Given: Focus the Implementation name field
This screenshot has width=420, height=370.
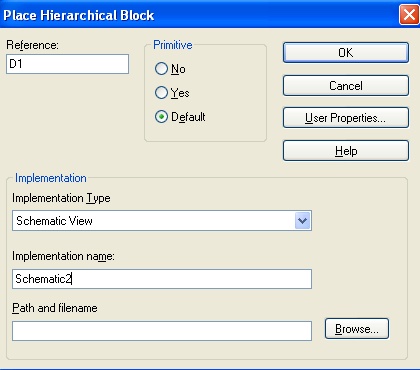Looking at the screenshot, I should tap(162, 279).
